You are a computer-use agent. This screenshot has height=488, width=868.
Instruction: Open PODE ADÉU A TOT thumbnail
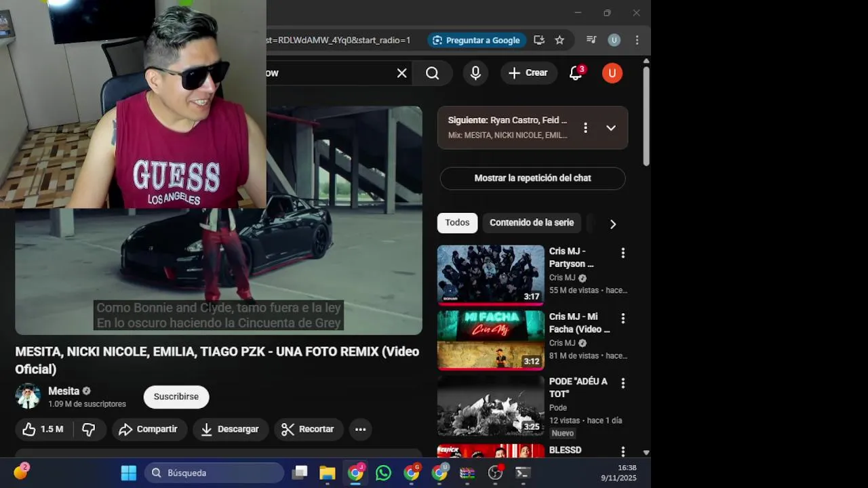coord(491,405)
